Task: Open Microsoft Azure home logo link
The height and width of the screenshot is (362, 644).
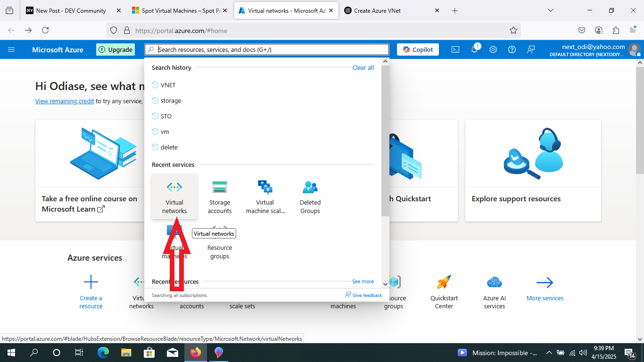Action: (58, 49)
